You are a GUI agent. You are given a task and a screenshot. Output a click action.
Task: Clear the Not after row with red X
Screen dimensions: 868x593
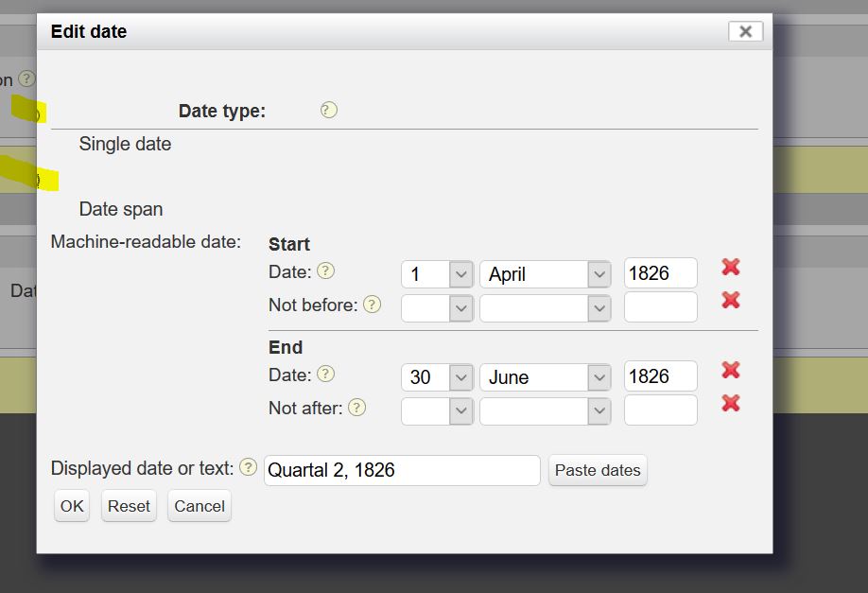[731, 403]
